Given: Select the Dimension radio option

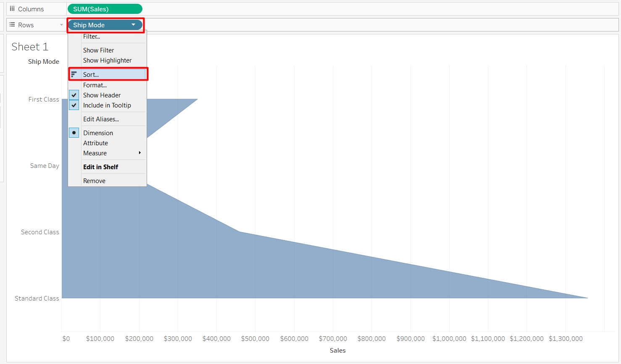Looking at the screenshot, I should tap(74, 133).
